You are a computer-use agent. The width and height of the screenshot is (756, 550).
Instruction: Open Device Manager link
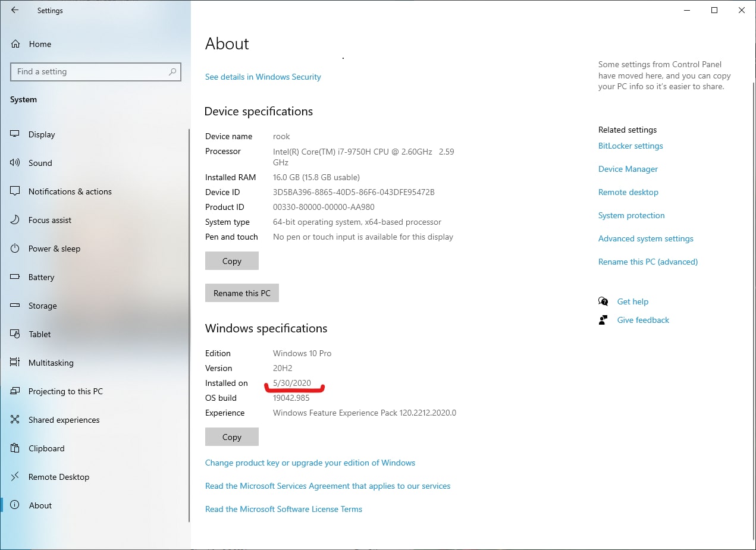(628, 169)
